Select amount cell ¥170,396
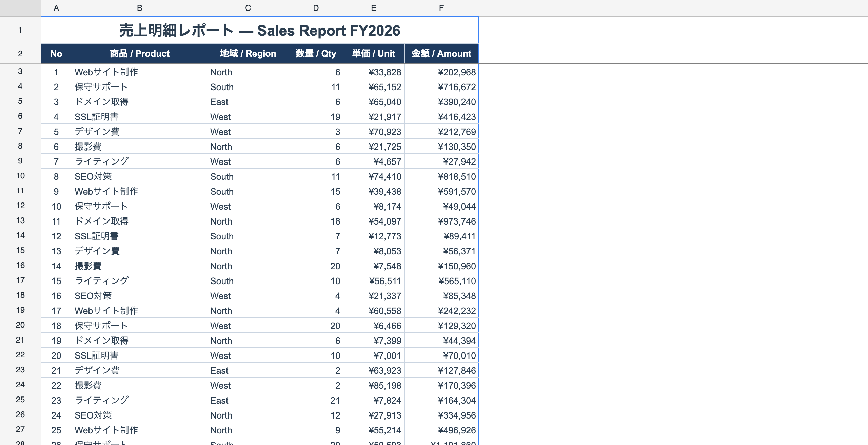This screenshot has height=445, width=868. 441,385
